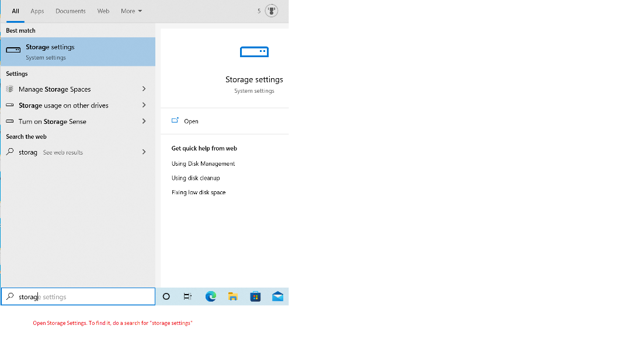629x364 pixels.
Task: Open Task View on taskbar
Action: 187,297
